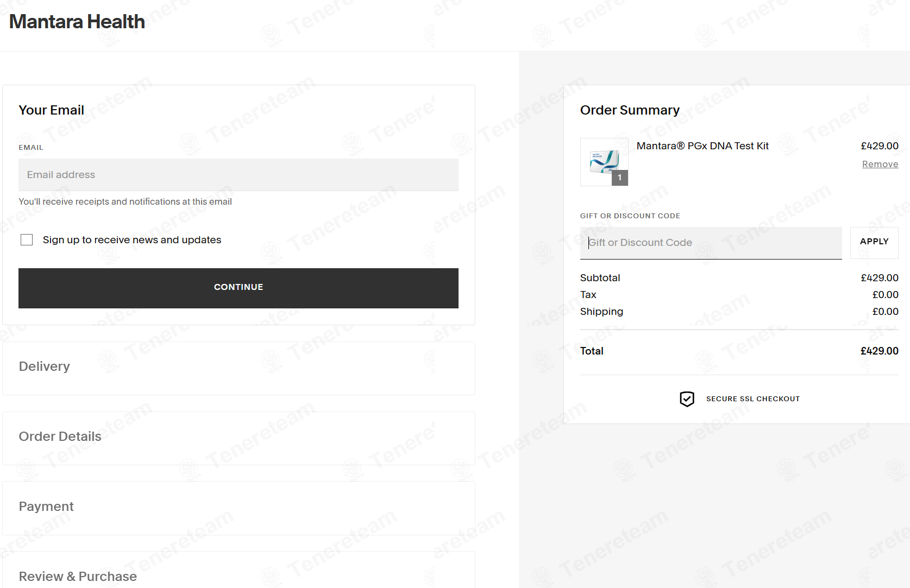The height and width of the screenshot is (588, 910).
Task: Click the Continue button
Action: (x=239, y=288)
